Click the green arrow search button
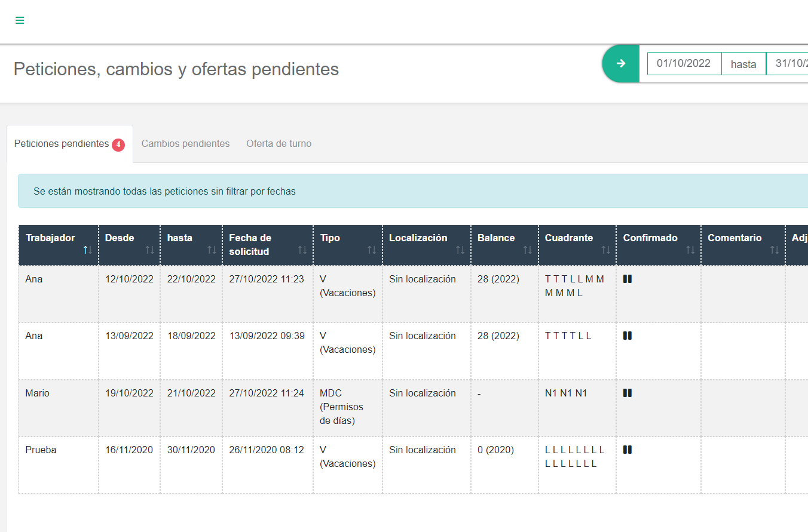The height and width of the screenshot is (532, 808). [621, 63]
